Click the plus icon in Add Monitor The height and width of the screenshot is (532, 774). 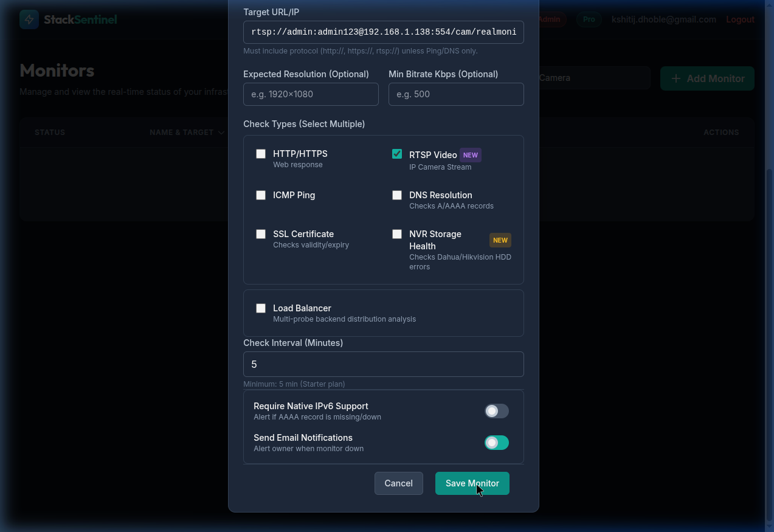pyautogui.click(x=676, y=78)
